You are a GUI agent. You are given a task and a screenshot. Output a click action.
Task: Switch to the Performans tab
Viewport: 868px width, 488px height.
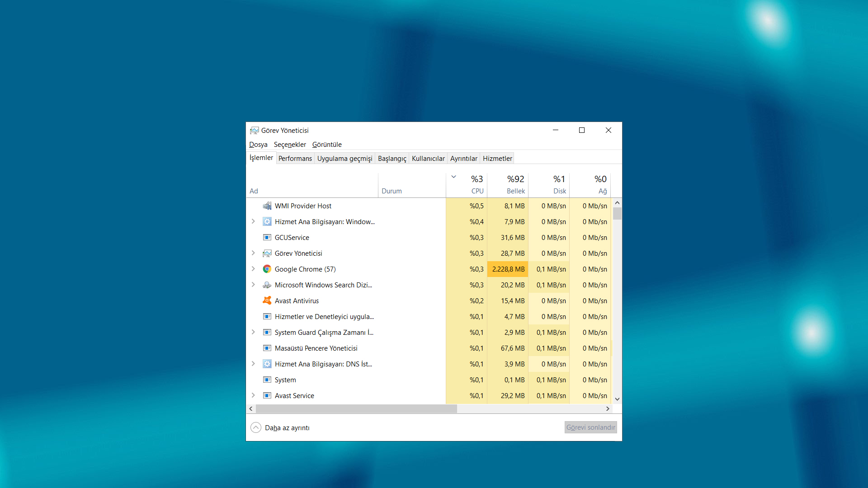click(295, 159)
